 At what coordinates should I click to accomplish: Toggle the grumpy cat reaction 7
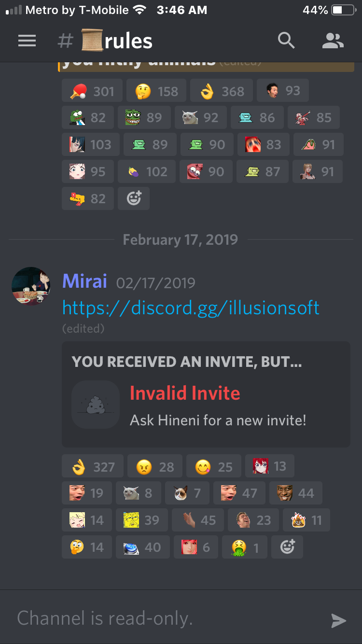(187, 493)
